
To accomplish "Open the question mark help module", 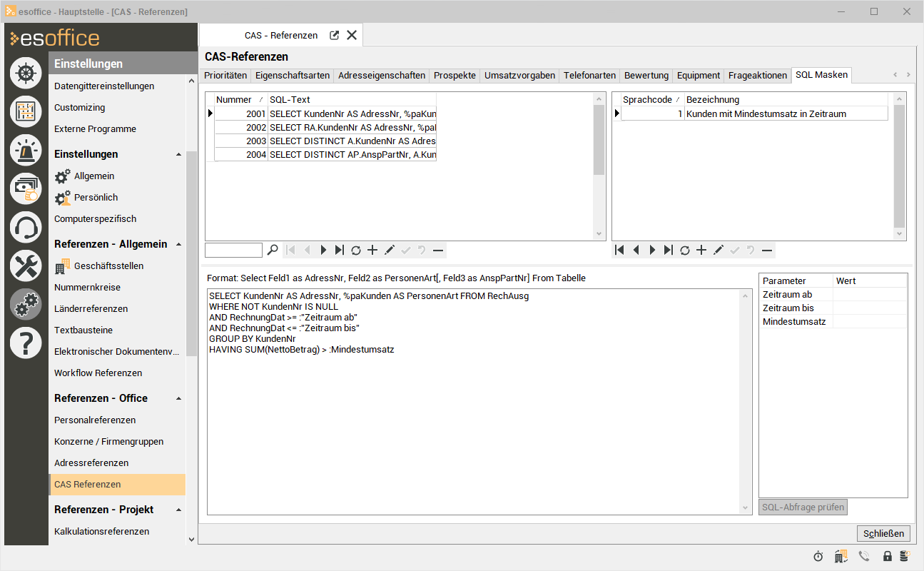I will click(26, 343).
